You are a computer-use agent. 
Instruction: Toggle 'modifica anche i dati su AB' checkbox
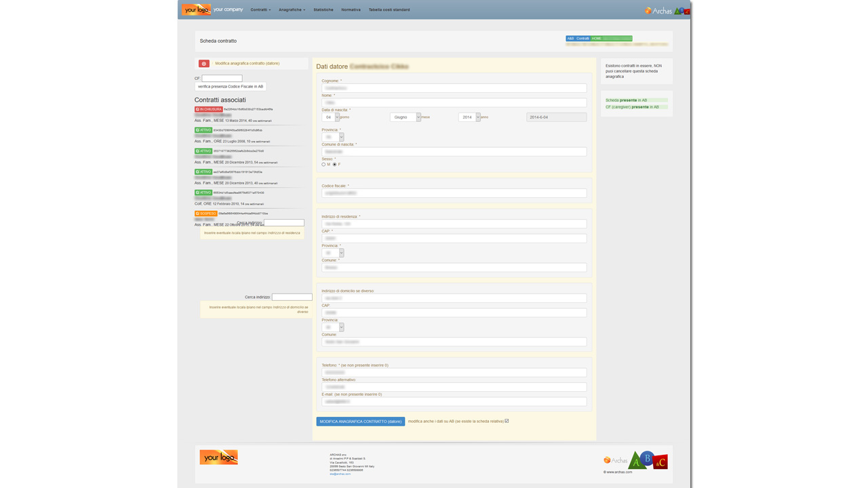point(507,421)
